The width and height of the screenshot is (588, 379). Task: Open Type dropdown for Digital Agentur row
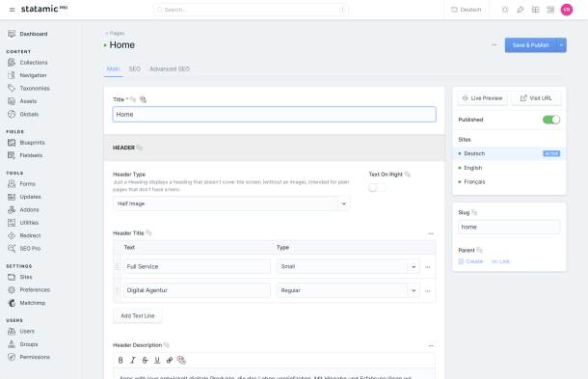tap(348, 290)
